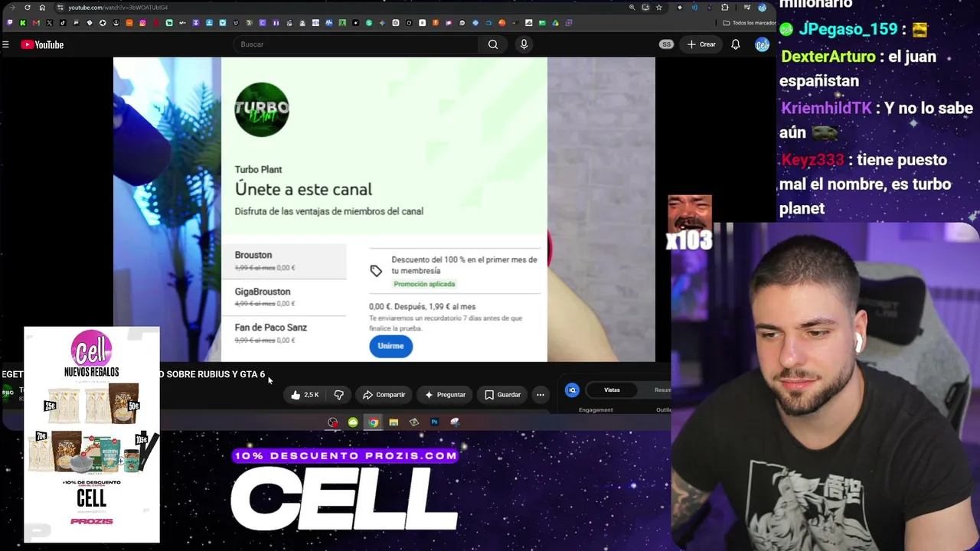Image resolution: width=980 pixels, height=551 pixels.
Task: Click the Engagement label under Vistas
Action: (x=596, y=410)
